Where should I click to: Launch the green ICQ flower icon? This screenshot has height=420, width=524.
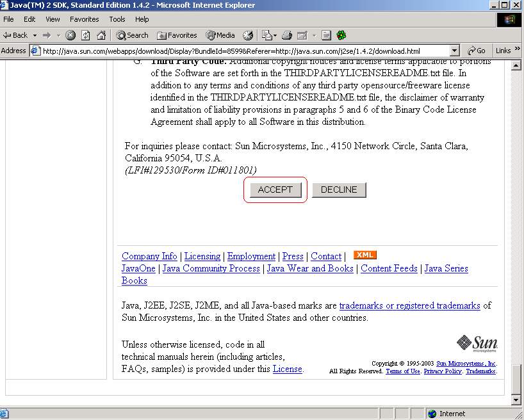[x=341, y=35]
